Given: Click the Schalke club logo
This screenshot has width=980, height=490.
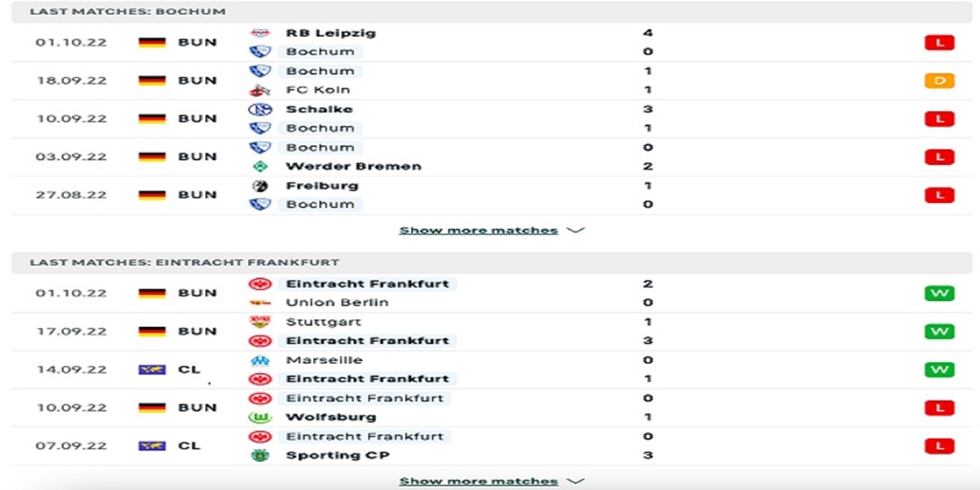Looking at the screenshot, I should 260,109.
